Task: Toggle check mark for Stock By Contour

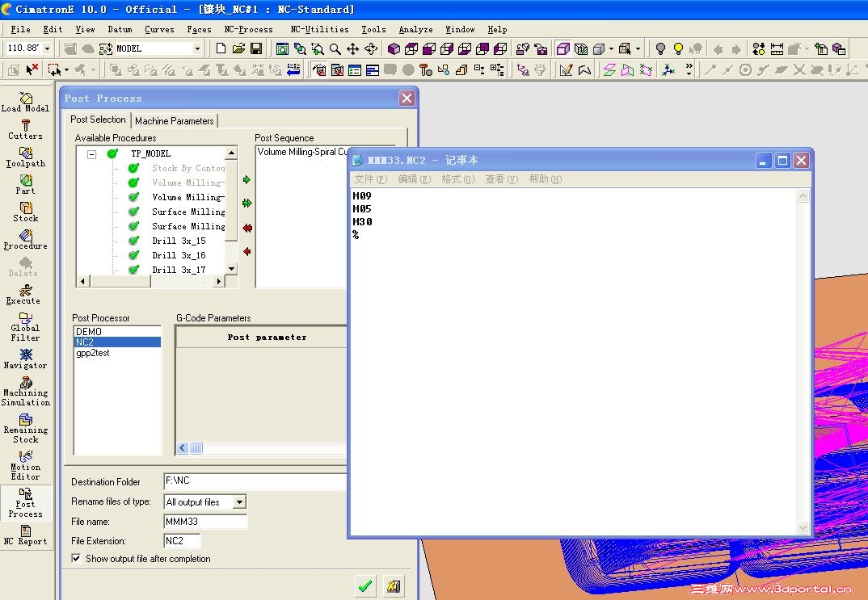Action: click(133, 168)
